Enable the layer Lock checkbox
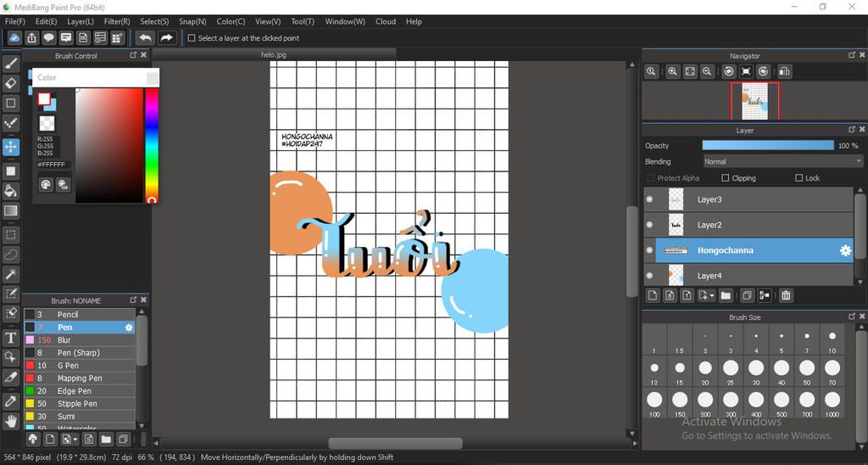Screen dimensions: 868x465 (798, 178)
